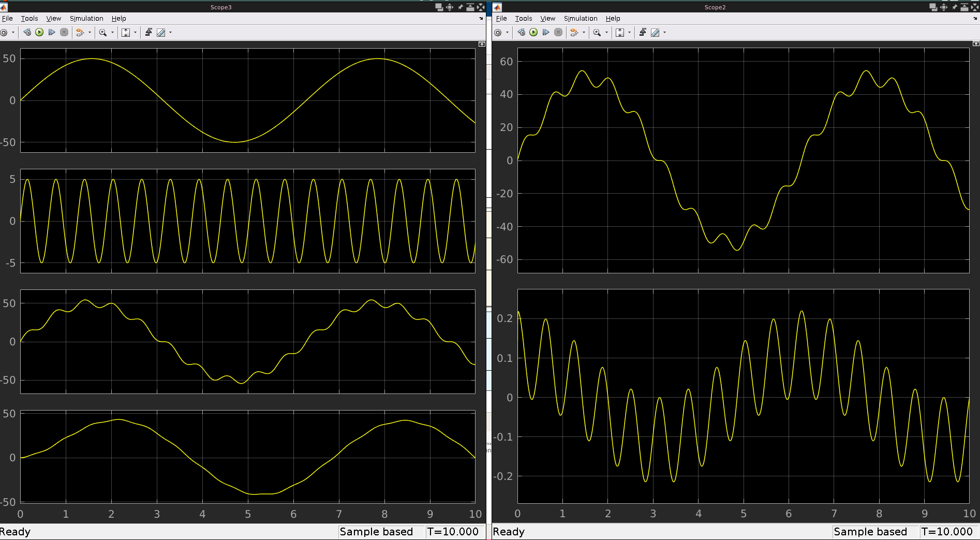Maximize the top axes in Scope3

482,45
